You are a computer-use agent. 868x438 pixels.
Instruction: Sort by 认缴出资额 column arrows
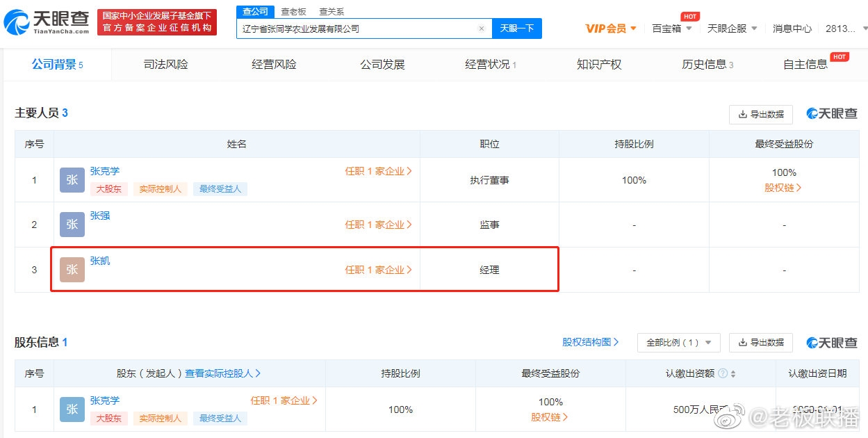(x=733, y=374)
